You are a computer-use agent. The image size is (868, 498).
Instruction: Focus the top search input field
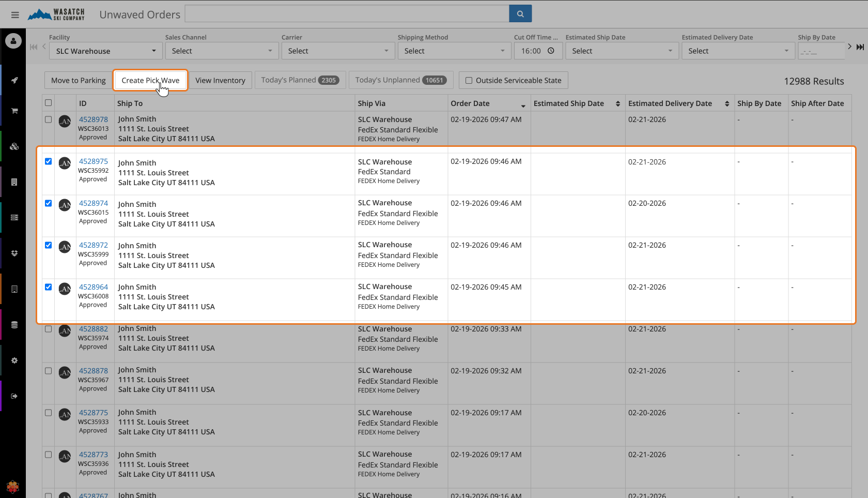(x=347, y=14)
